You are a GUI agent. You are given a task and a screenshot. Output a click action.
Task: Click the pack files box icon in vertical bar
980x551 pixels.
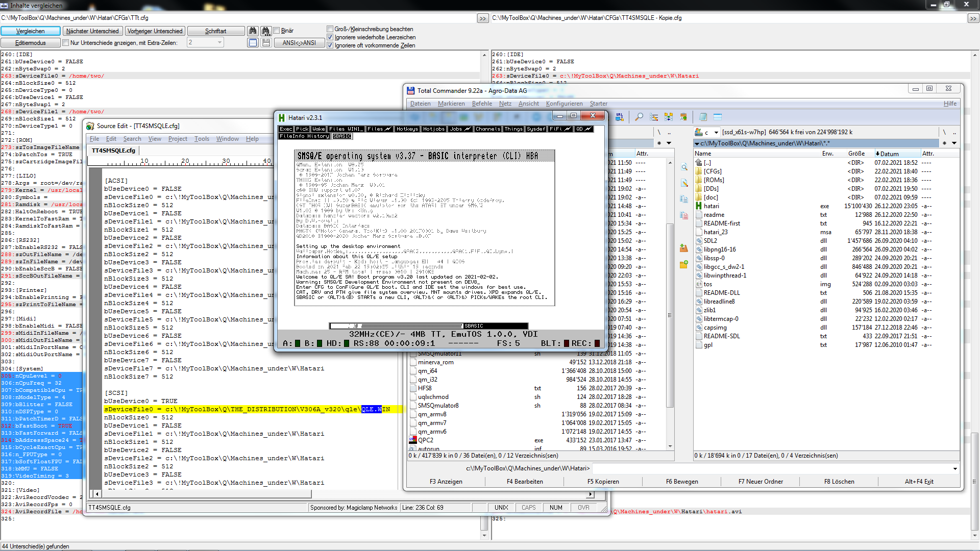point(684,248)
